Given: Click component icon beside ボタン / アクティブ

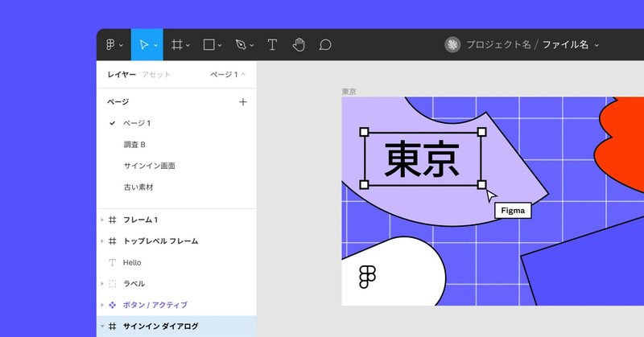Looking at the screenshot, I should tap(112, 305).
